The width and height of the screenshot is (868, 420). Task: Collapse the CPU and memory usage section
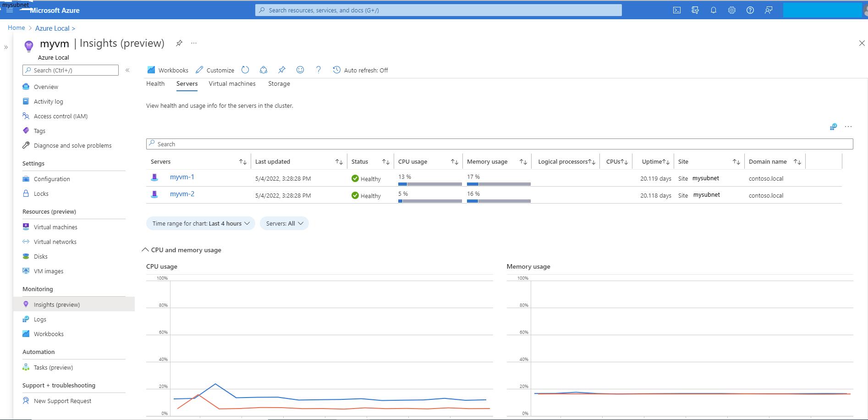click(x=145, y=249)
